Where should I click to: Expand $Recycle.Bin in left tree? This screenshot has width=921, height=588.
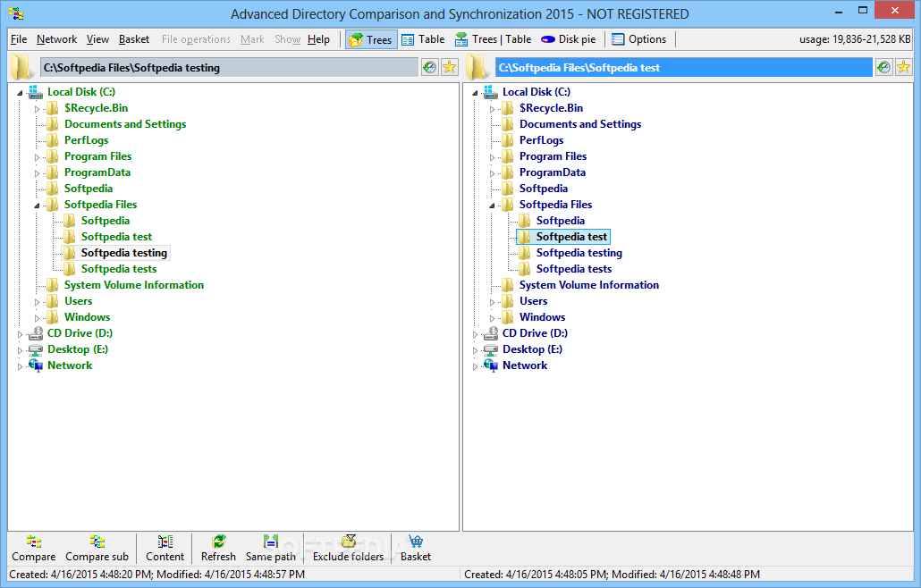(x=37, y=109)
